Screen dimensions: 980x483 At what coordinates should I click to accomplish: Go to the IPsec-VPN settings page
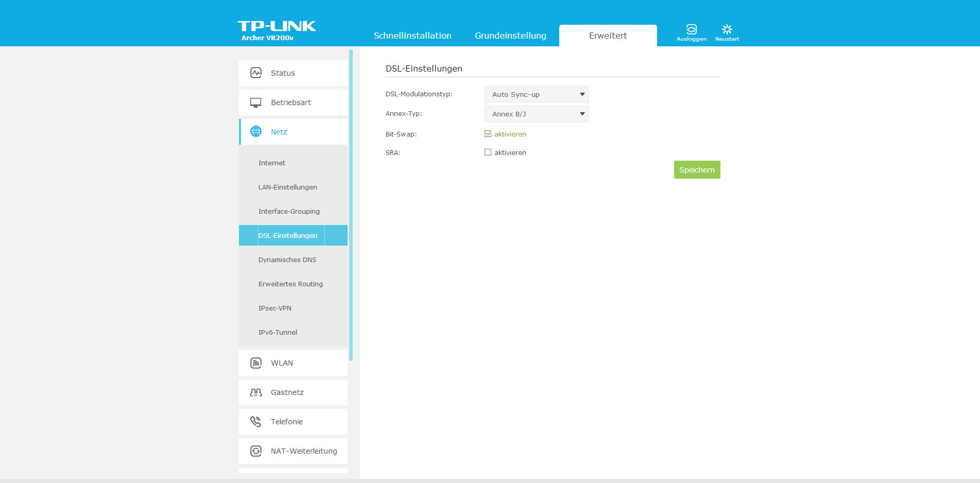[275, 308]
